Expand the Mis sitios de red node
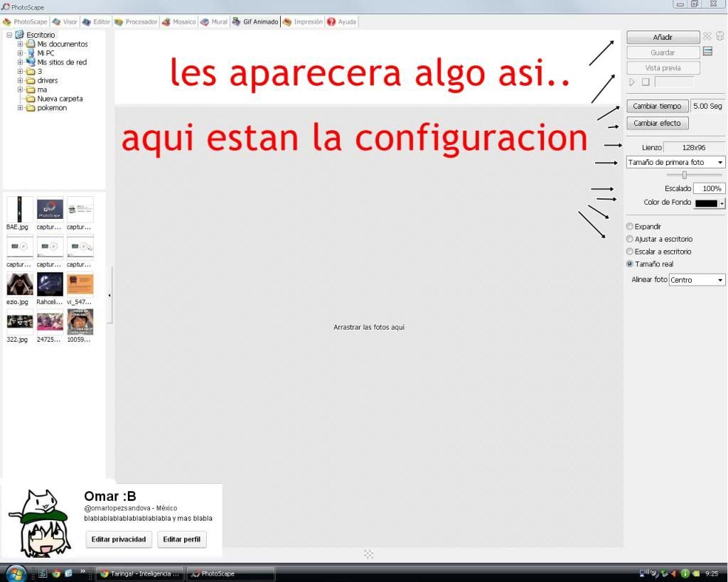This screenshot has height=582, width=728. point(20,63)
